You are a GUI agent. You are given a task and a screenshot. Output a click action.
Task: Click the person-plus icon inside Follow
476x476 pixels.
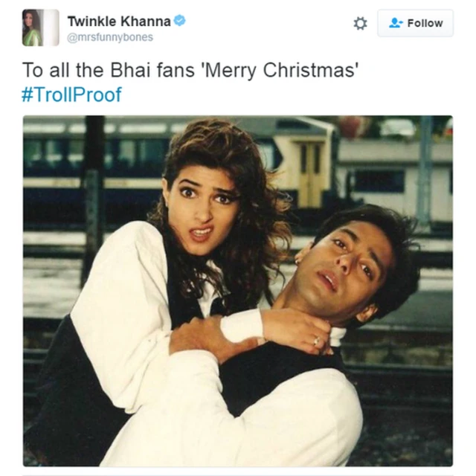click(396, 23)
